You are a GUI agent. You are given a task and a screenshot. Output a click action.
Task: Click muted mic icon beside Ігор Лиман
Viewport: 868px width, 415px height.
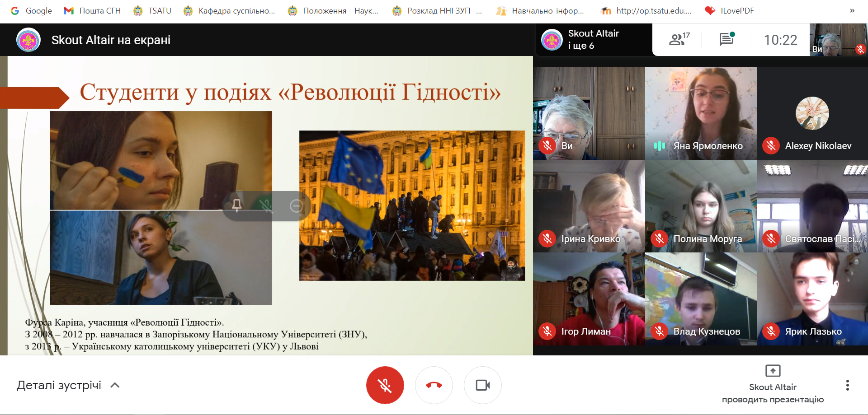(x=547, y=331)
